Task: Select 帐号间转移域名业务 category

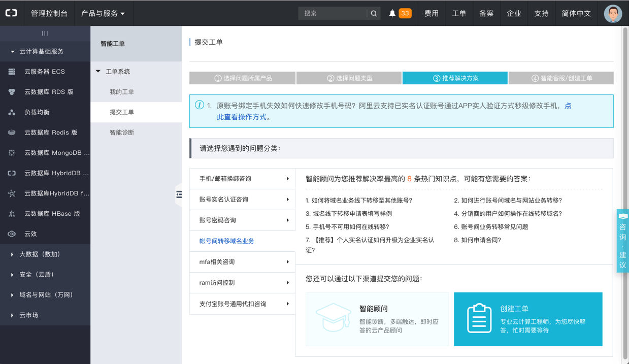Action: click(242, 241)
